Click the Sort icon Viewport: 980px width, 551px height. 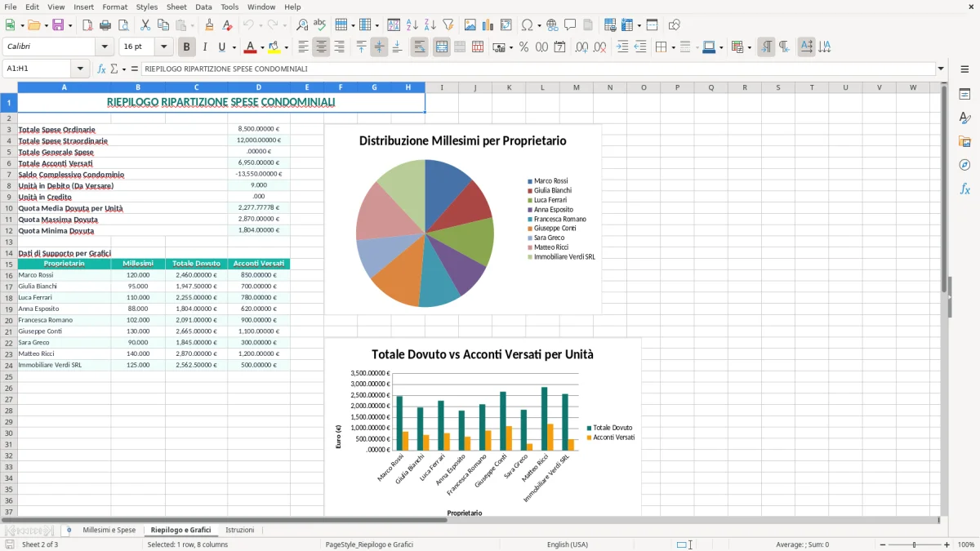pos(394,25)
